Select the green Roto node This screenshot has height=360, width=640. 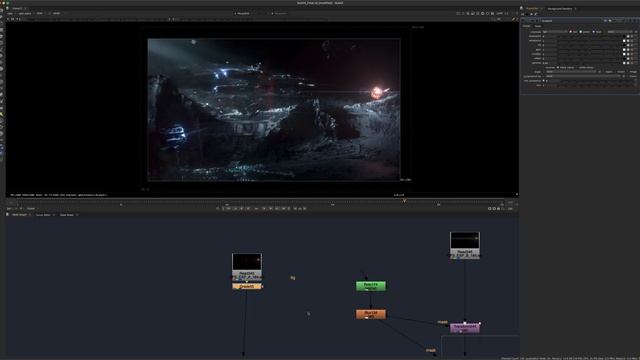[x=371, y=286]
